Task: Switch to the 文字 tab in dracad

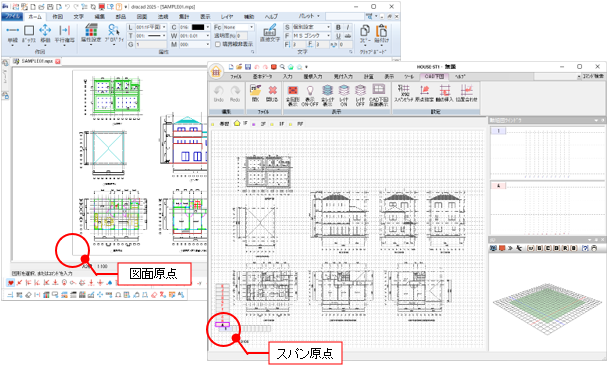Action: click(x=79, y=17)
